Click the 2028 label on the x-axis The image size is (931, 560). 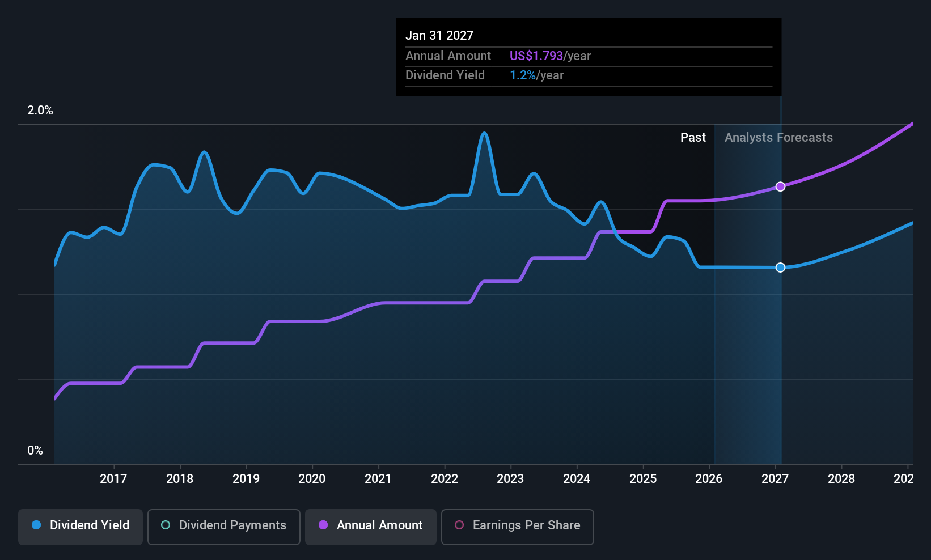tap(841, 478)
